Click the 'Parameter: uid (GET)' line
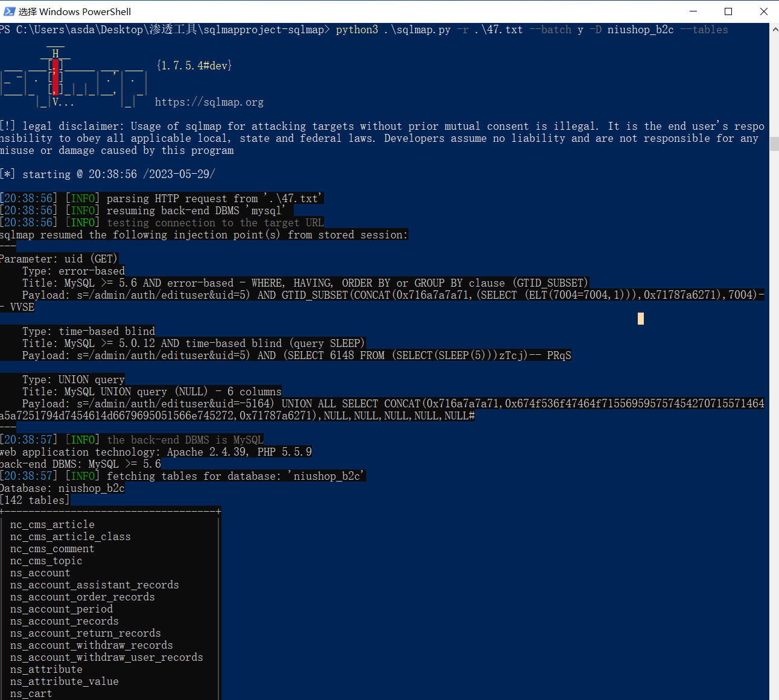The height and width of the screenshot is (700, 779). pos(59,259)
